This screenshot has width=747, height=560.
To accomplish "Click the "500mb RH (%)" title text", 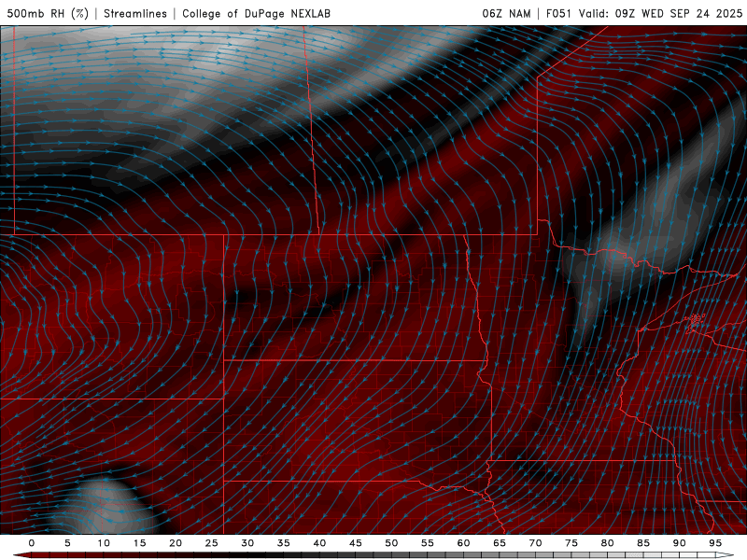I will (x=48, y=13).
